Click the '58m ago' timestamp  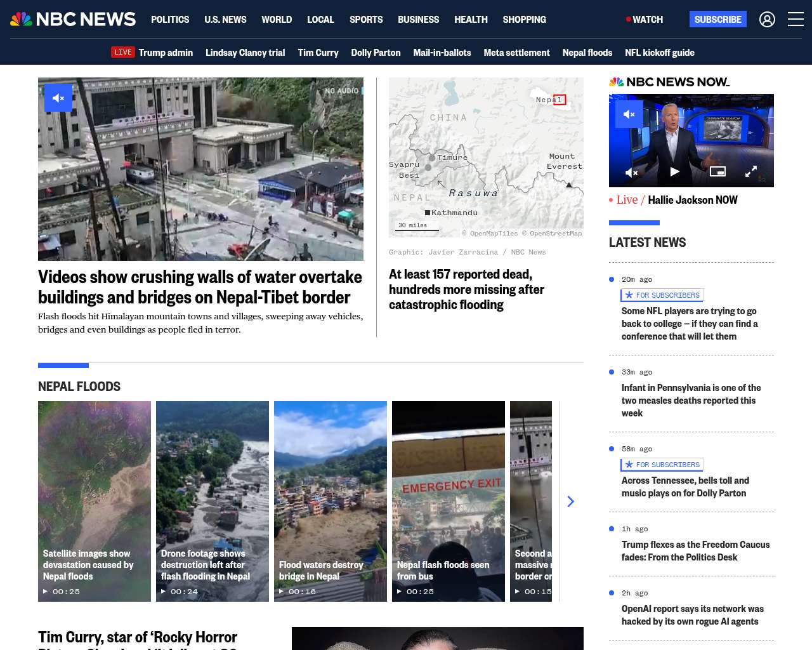point(637,449)
